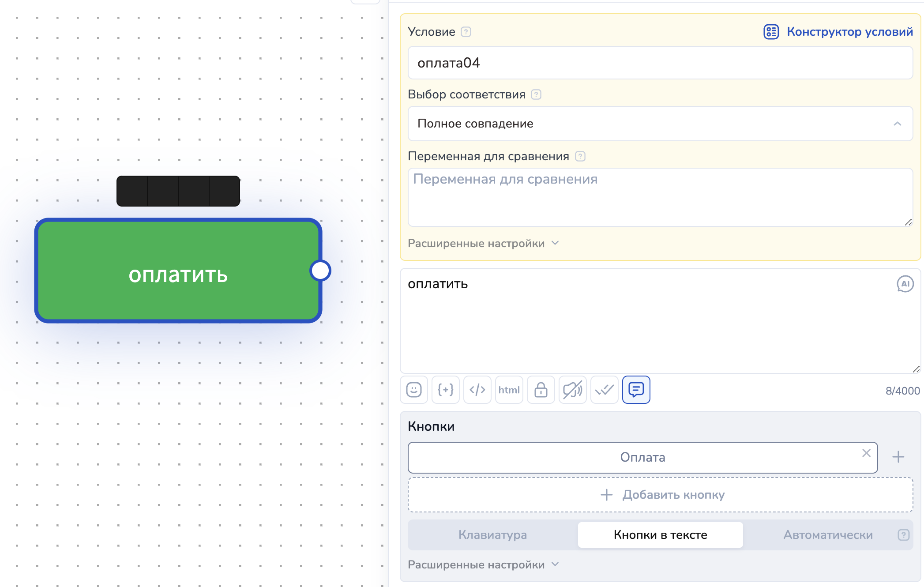Image resolution: width=924 pixels, height=587 pixels.
Task: Switch to Клавиатура tab
Action: (x=492, y=535)
